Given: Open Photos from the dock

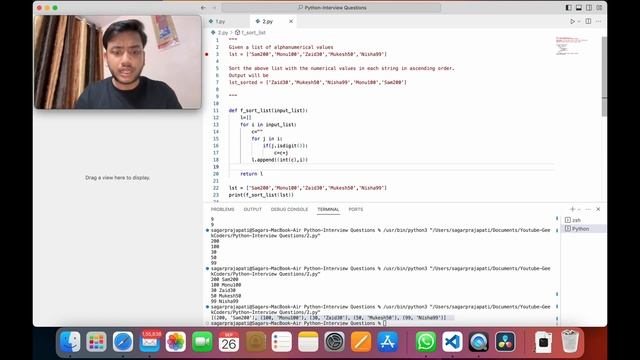Looking at the screenshot, I should tap(176, 342).
